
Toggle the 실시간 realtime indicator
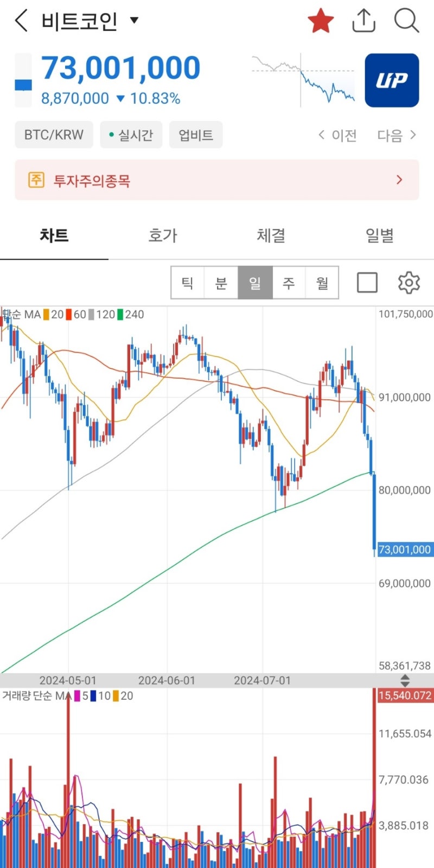131,134
